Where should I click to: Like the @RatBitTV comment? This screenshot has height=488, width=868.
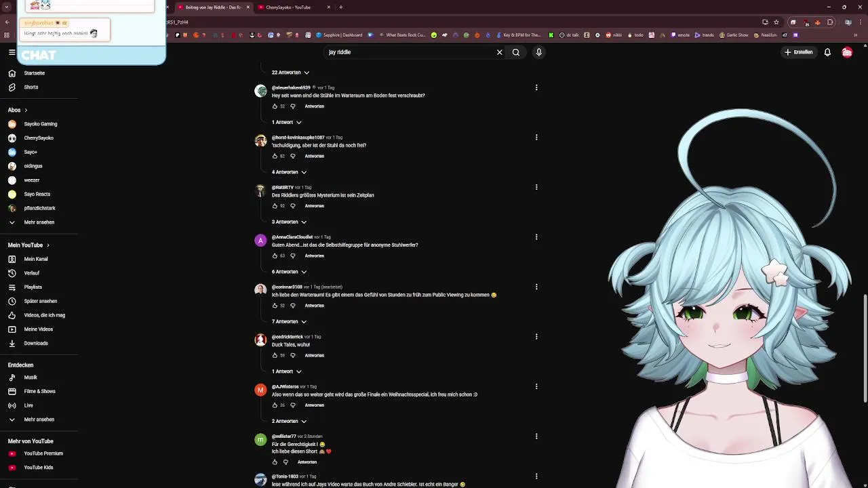point(275,206)
